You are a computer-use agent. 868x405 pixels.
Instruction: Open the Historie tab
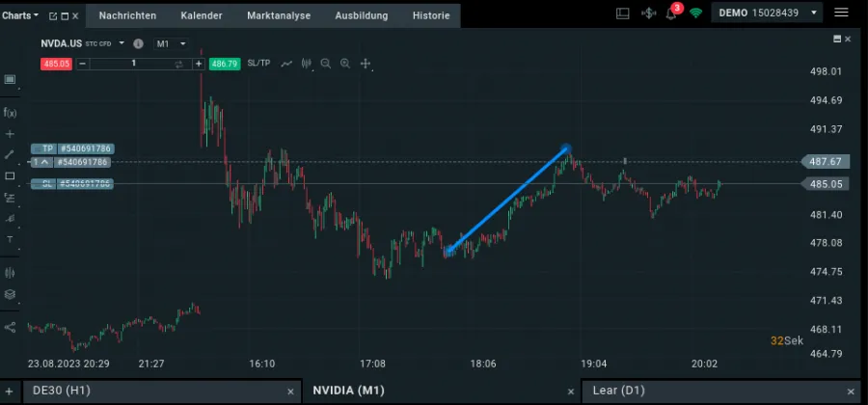431,15
